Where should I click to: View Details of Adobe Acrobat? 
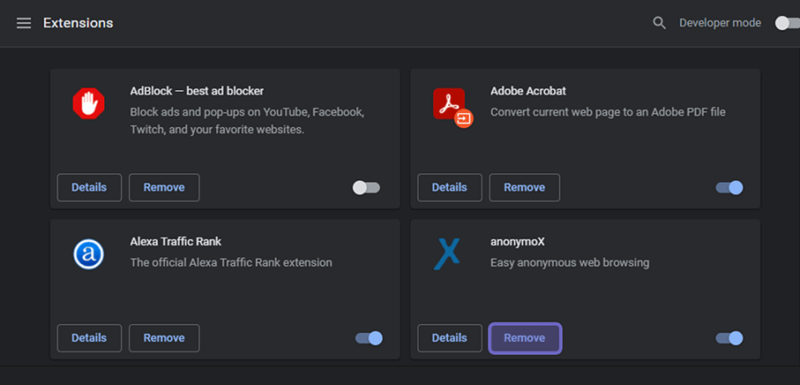[449, 188]
